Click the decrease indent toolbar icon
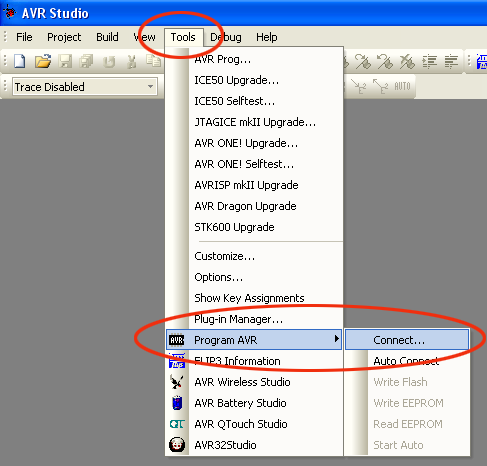Screen dimensions: 487x466 tap(451, 62)
